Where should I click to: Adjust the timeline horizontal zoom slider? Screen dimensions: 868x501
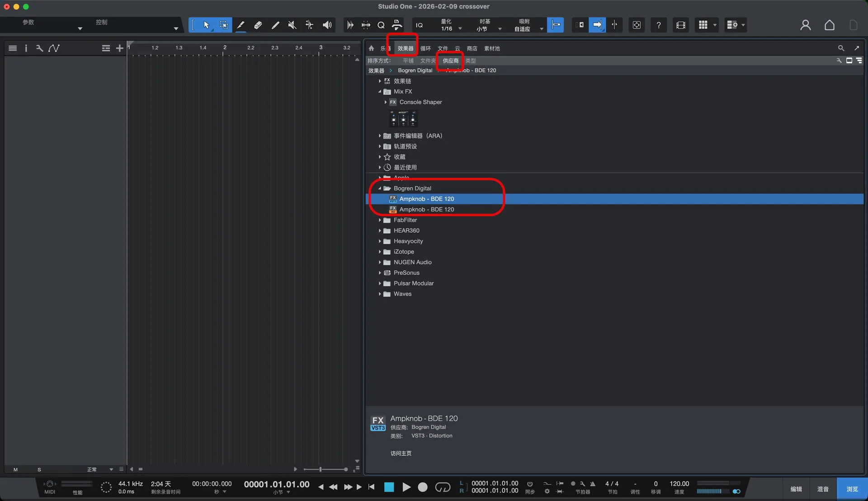tap(321, 469)
